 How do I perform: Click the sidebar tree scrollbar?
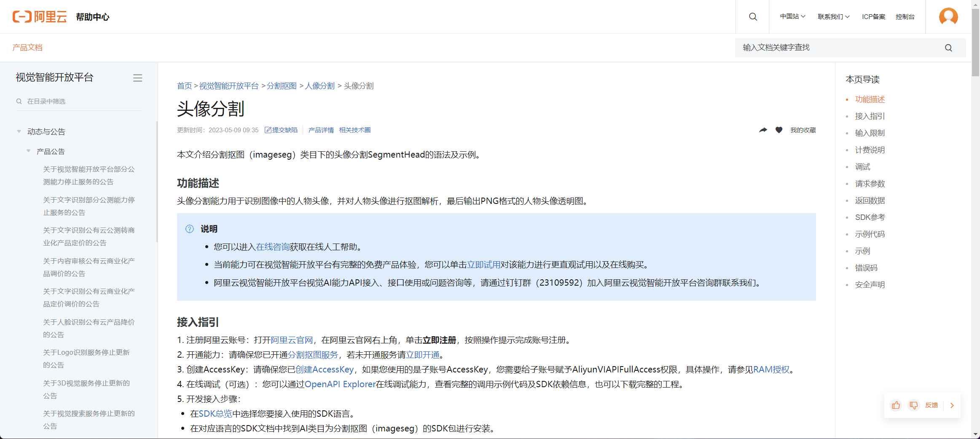pos(157,181)
